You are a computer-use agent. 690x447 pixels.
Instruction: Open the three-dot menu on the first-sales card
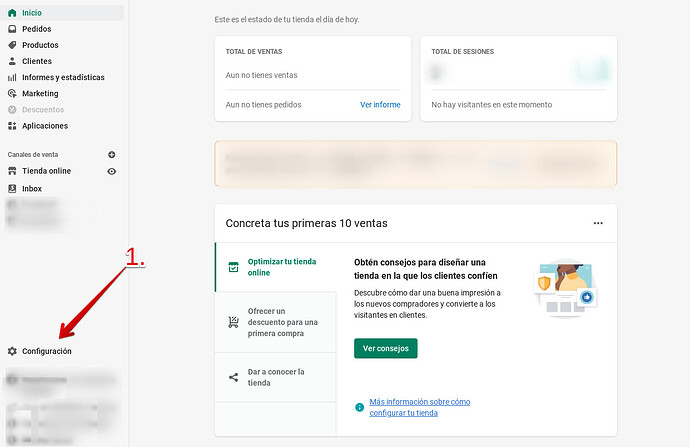click(x=598, y=223)
